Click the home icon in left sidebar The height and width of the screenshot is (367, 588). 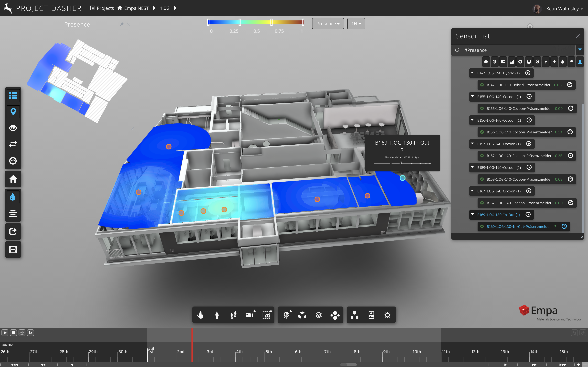point(13,179)
